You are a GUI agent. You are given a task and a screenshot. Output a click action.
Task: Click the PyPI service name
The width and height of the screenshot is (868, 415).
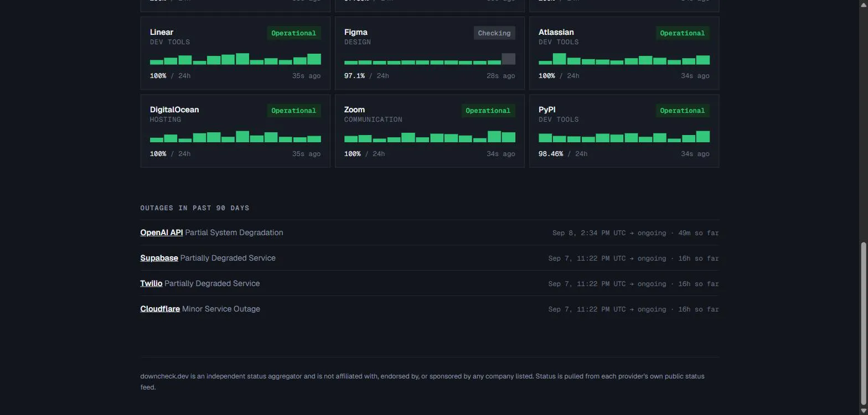pyautogui.click(x=547, y=110)
